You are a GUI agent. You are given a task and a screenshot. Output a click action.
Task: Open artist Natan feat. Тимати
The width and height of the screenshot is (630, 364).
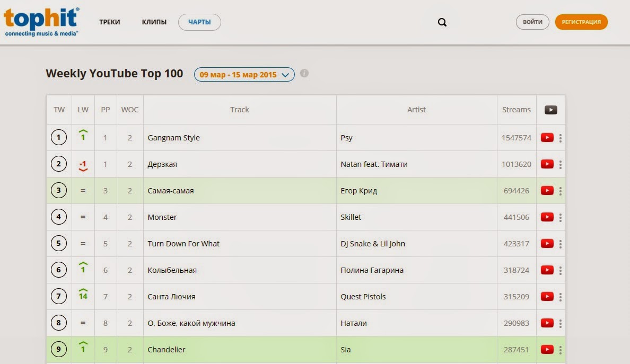click(374, 164)
